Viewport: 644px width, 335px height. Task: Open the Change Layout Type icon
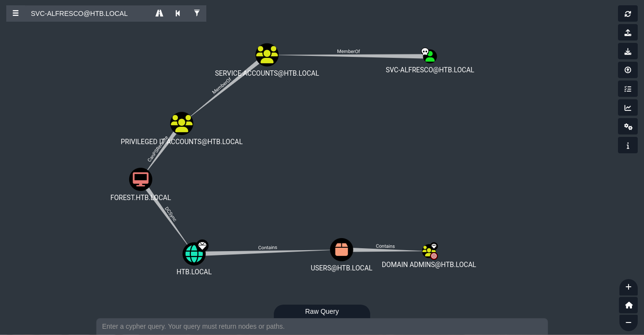pyautogui.click(x=628, y=89)
